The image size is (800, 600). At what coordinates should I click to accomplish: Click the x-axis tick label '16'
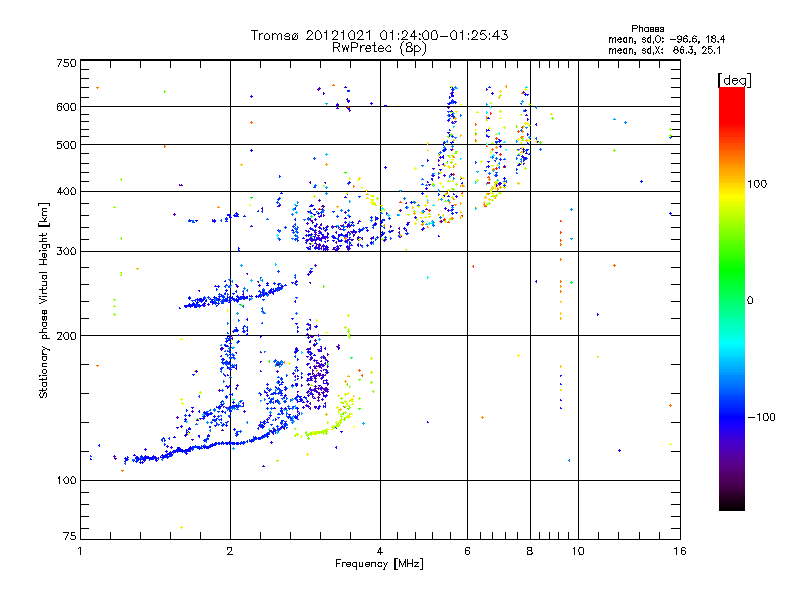coord(680,551)
